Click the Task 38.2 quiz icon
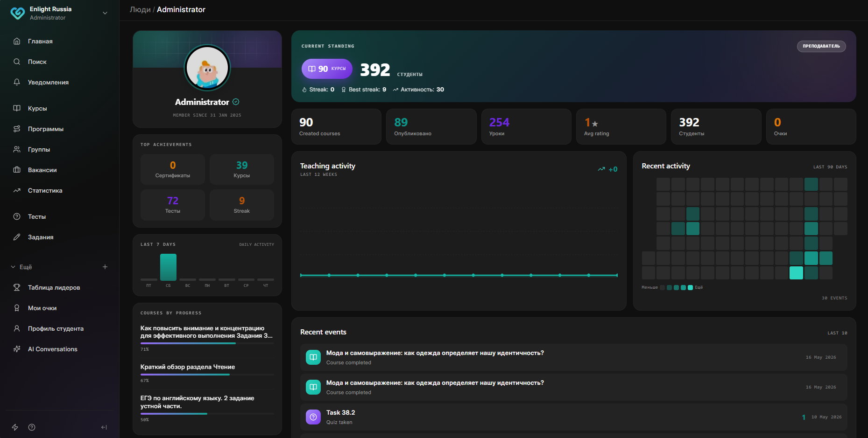This screenshot has width=868, height=438. [x=313, y=417]
